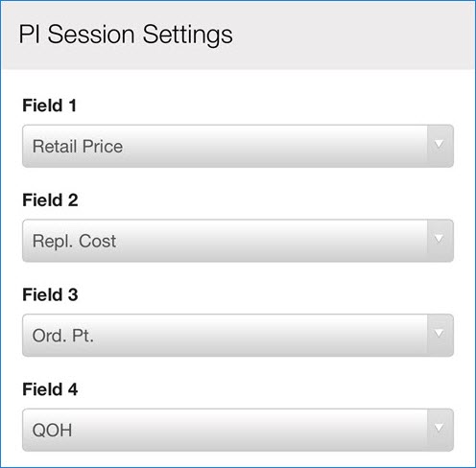Click the Field 4 label

tap(50, 389)
